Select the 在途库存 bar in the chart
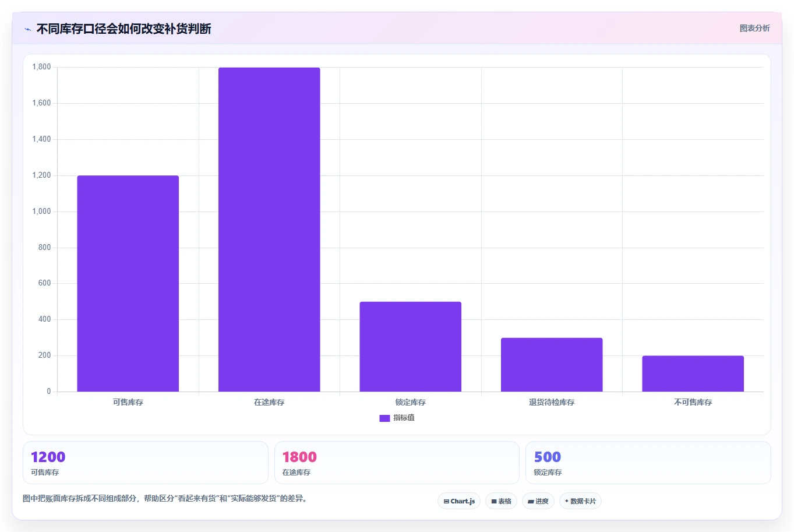Viewport: 794px width, 532px height. click(x=269, y=230)
